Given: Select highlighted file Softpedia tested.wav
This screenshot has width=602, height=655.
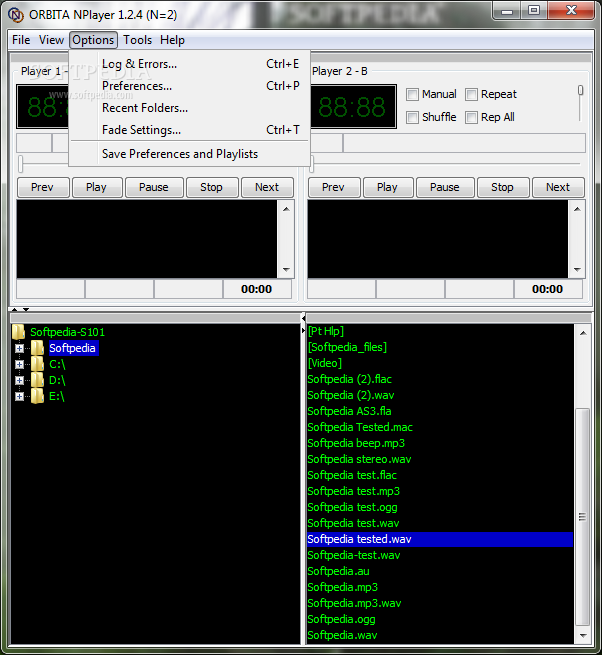Looking at the screenshot, I should tap(440, 539).
